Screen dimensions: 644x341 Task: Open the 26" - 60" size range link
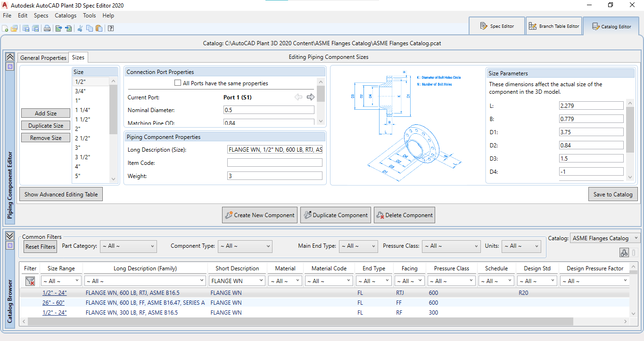pos(53,303)
